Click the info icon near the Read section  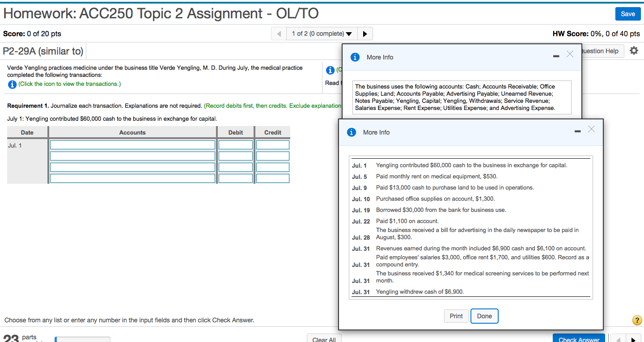point(330,70)
